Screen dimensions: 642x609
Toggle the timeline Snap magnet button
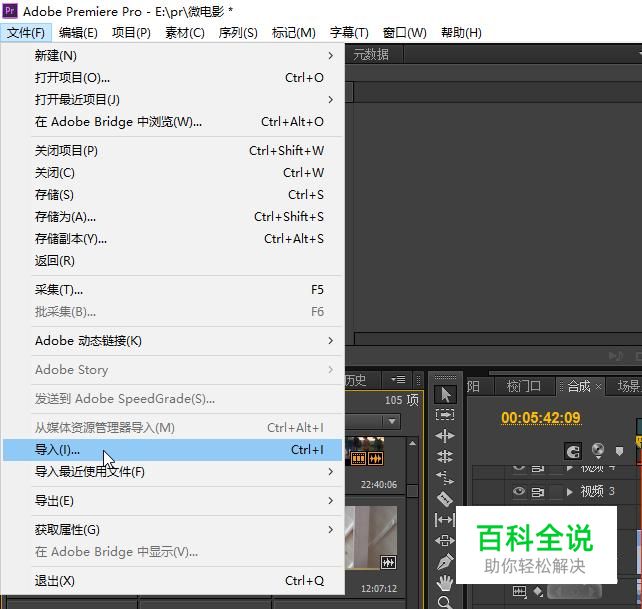(573, 452)
